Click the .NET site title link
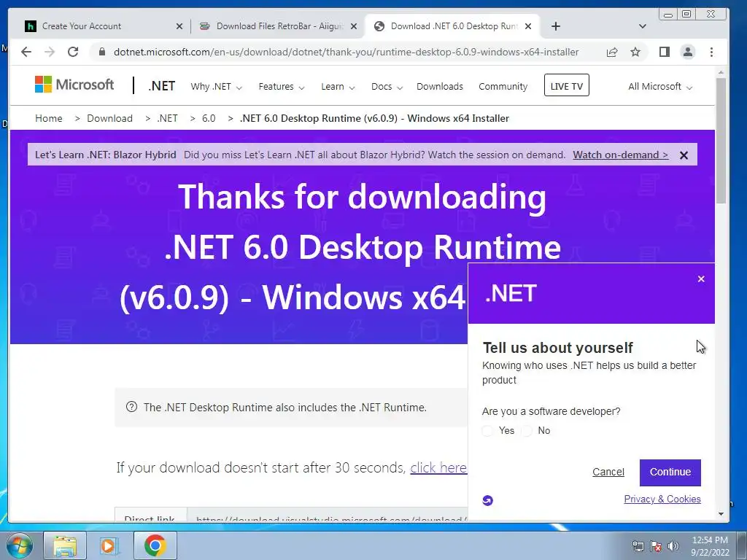The width and height of the screenshot is (747, 560). 161,86
